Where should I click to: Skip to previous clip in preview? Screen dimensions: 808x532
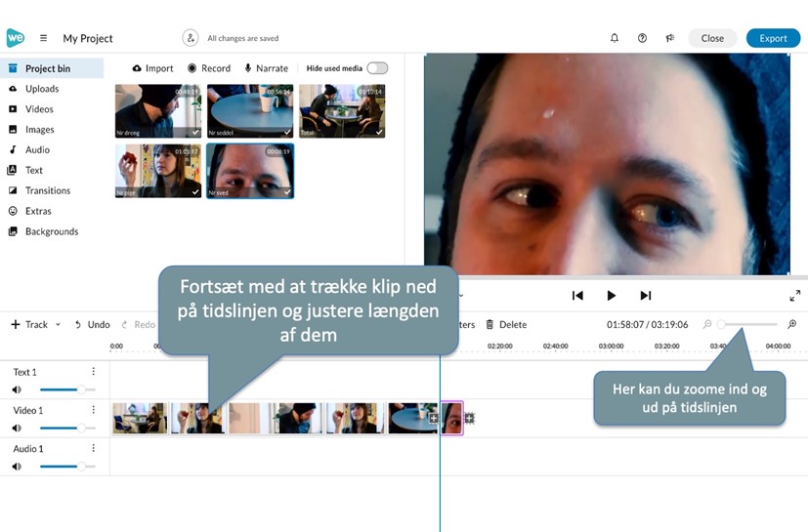pyautogui.click(x=577, y=296)
